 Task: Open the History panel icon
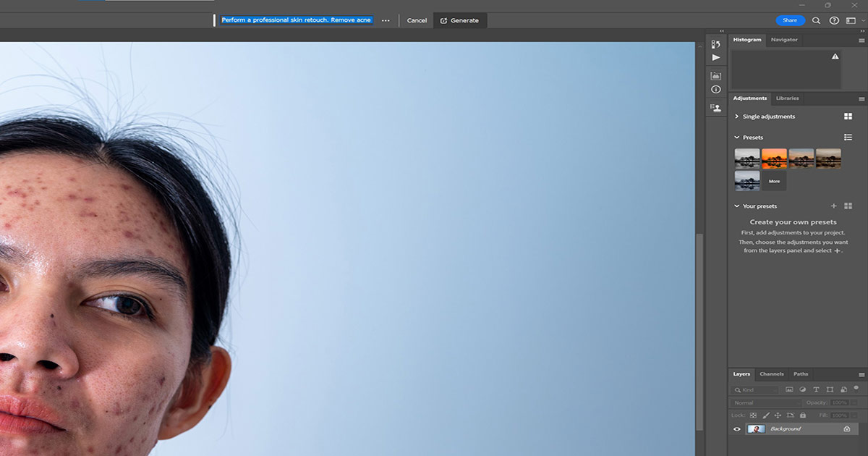[715, 44]
